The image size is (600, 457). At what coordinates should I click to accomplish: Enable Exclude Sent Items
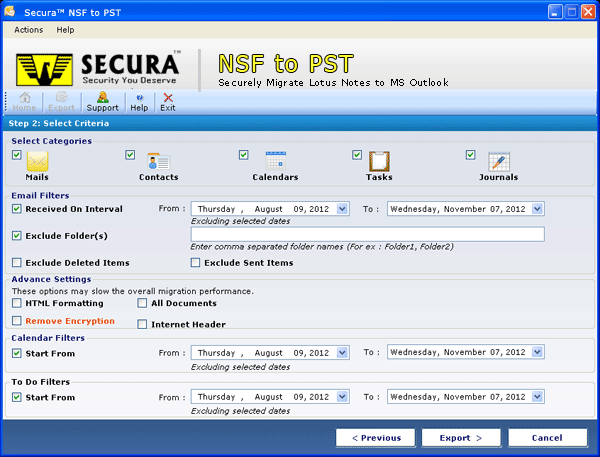pos(196,263)
